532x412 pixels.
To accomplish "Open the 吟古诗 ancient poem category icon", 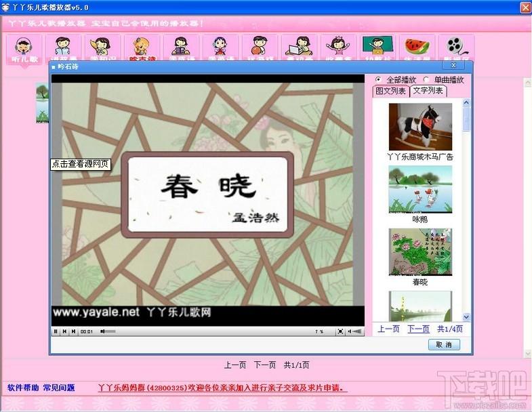I will pos(142,48).
